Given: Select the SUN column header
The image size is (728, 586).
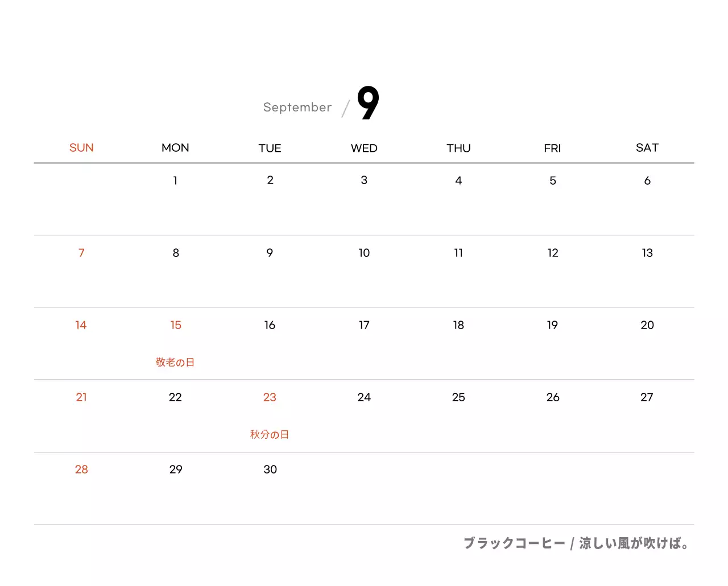Looking at the screenshot, I should coord(81,148).
